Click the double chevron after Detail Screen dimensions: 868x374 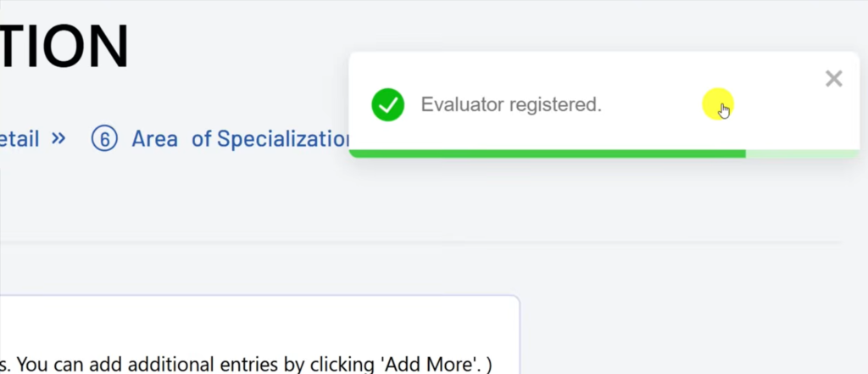point(58,138)
